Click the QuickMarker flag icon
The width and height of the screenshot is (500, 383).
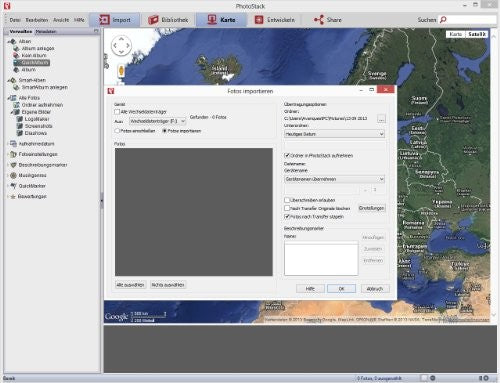pos(13,186)
